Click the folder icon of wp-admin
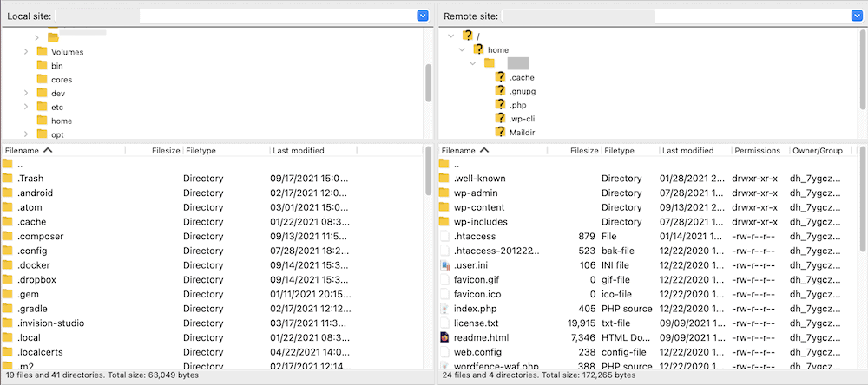The height and width of the screenshot is (385, 868). coord(444,192)
